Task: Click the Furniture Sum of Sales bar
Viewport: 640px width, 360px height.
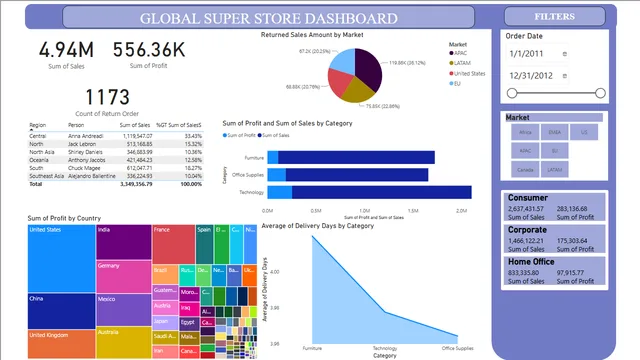Action: pos(356,158)
